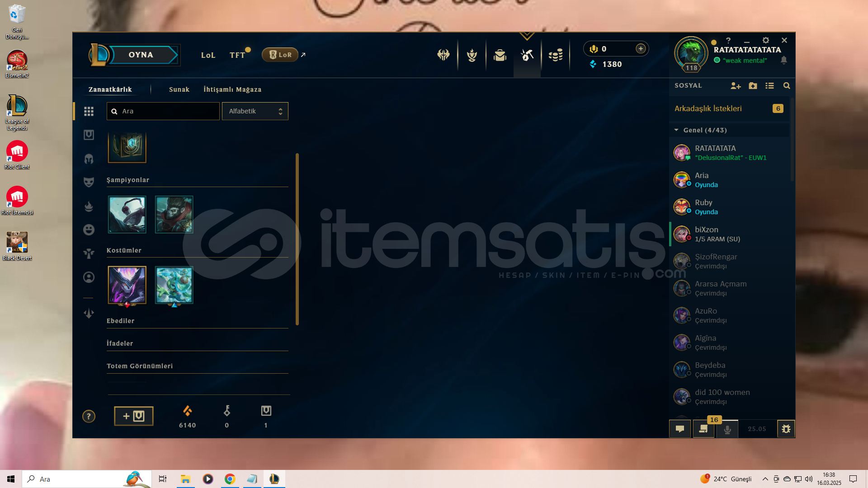
Task: Open File Explorer from the taskbar
Action: (x=185, y=479)
